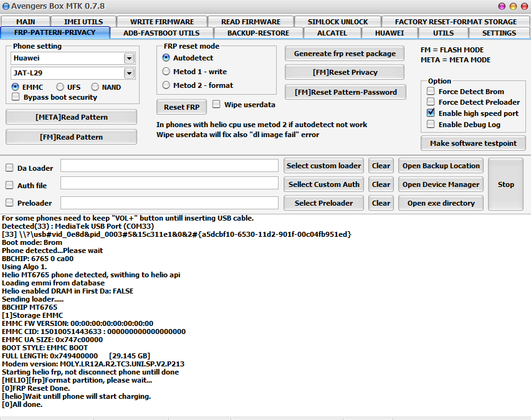The width and height of the screenshot is (531, 420).
Task: Click the log line "Boot mode: Brom"
Action: [32, 242]
